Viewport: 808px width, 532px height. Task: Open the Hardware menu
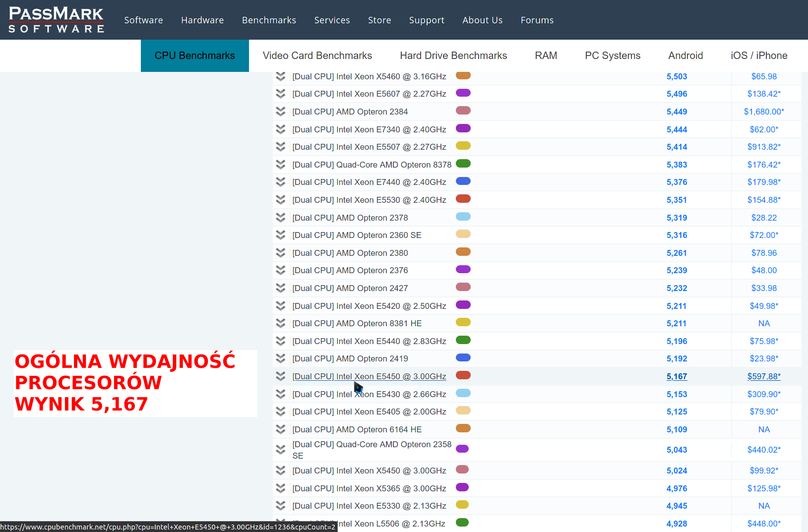202,20
